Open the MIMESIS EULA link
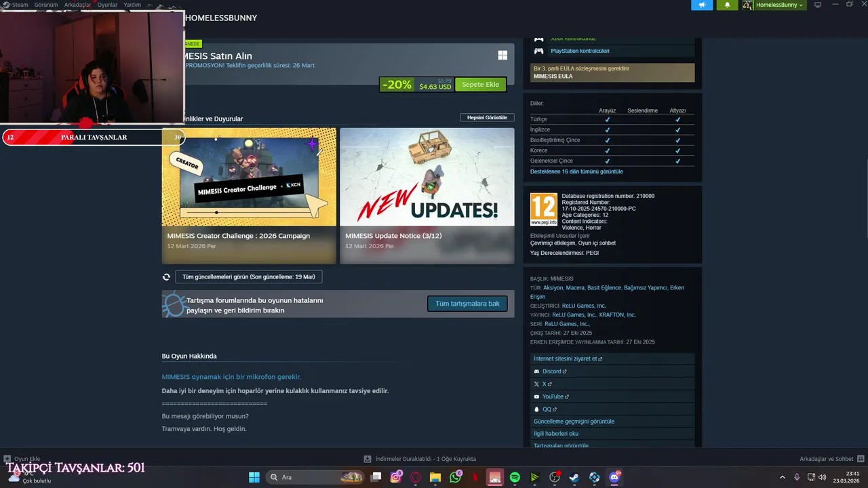 pos(553,77)
